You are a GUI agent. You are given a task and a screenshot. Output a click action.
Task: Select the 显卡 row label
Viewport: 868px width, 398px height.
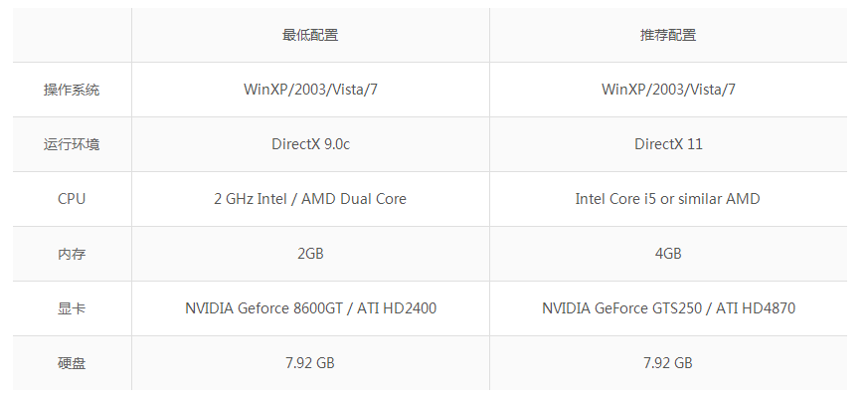(72, 308)
